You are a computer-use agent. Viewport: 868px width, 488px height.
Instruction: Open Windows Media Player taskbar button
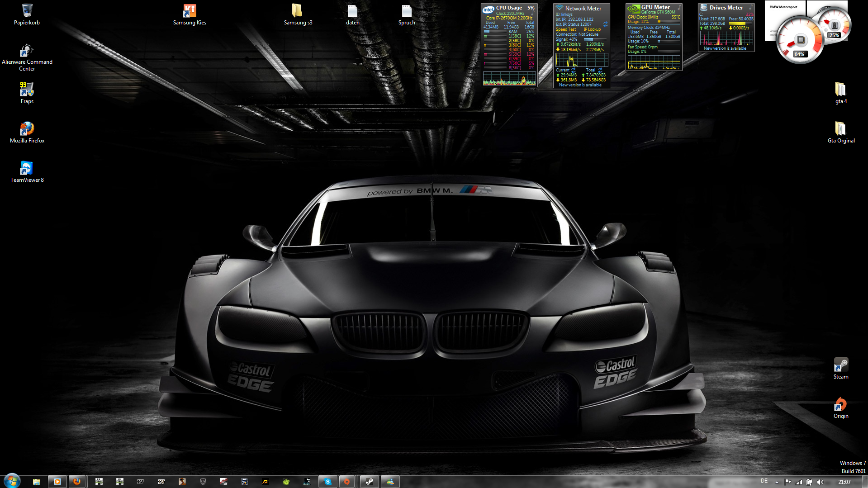click(57, 482)
